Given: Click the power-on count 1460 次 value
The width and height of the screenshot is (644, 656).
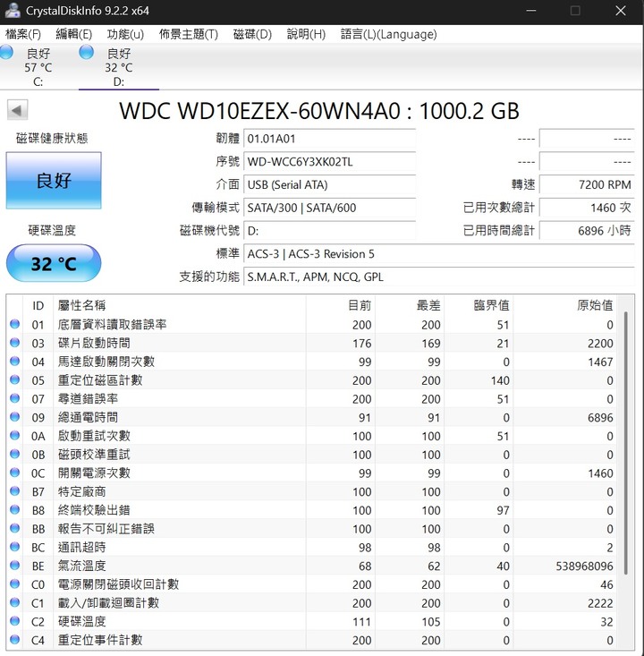Looking at the screenshot, I should pos(587,208).
